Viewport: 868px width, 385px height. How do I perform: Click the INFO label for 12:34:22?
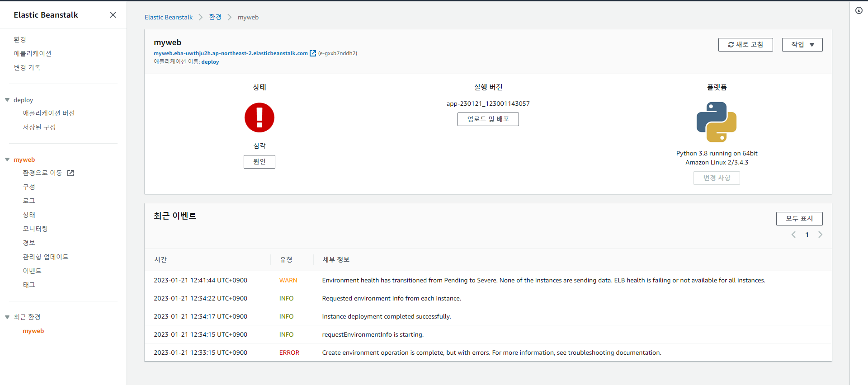(287, 299)
